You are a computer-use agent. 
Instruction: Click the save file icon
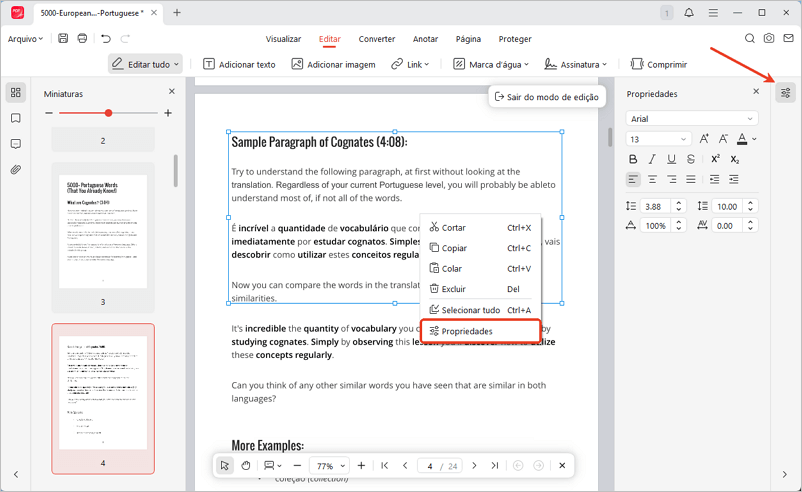click(x=63, y=39)
